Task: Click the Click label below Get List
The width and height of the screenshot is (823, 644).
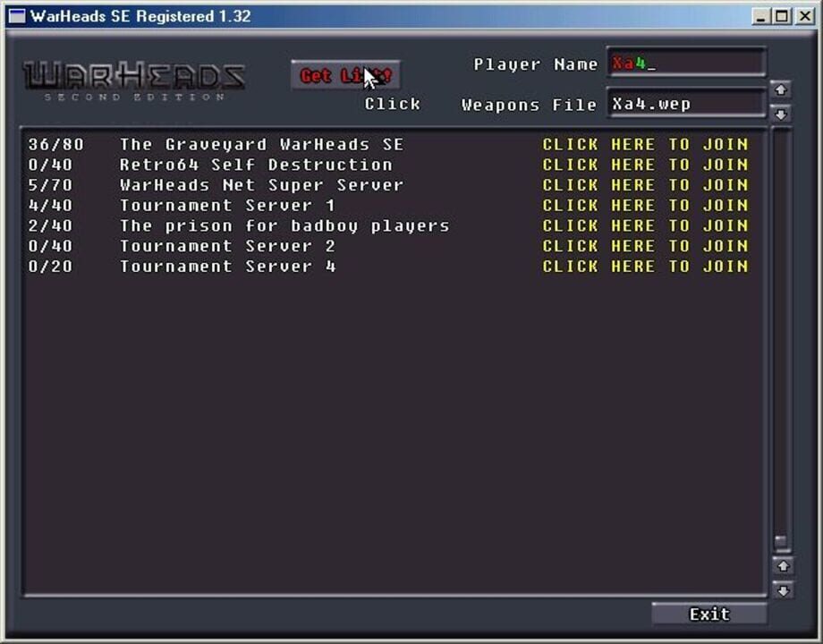Action: pos(394,104)
